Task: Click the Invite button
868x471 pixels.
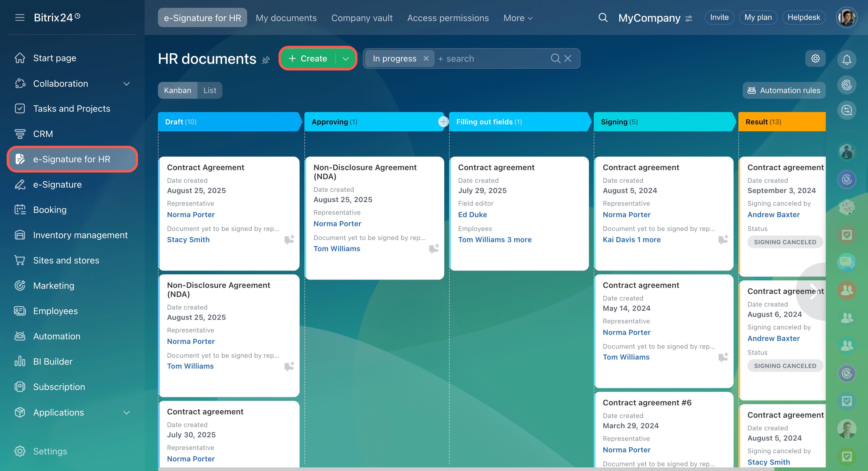Action: (x=719, y=17)
